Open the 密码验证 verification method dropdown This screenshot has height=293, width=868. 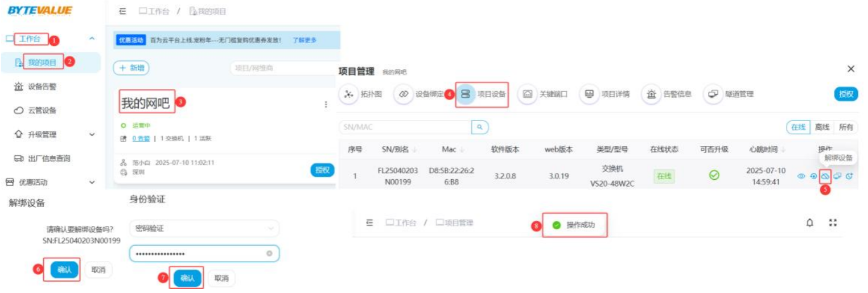pos(204,228)
